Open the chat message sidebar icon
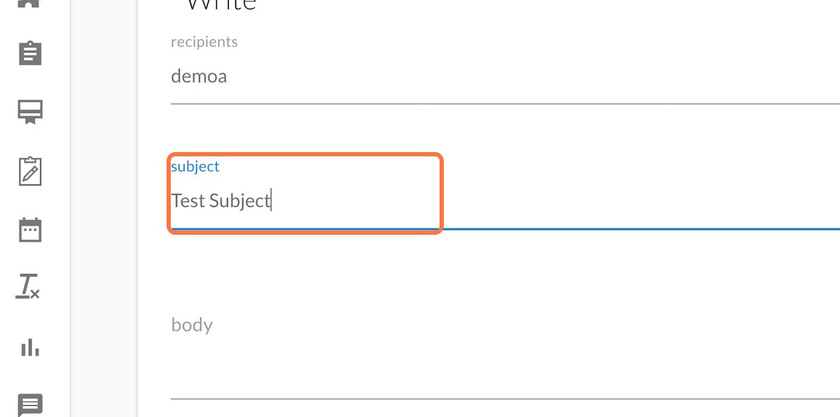 click(30, 405)
